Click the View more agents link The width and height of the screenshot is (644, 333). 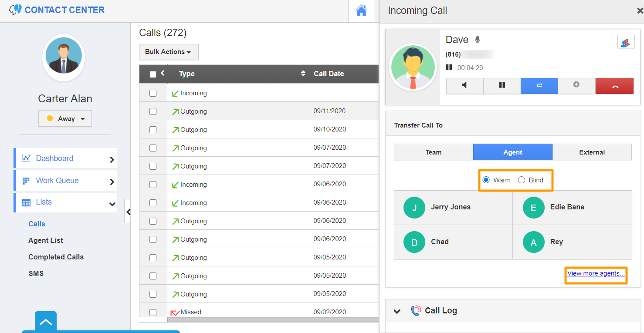(596, 274)
